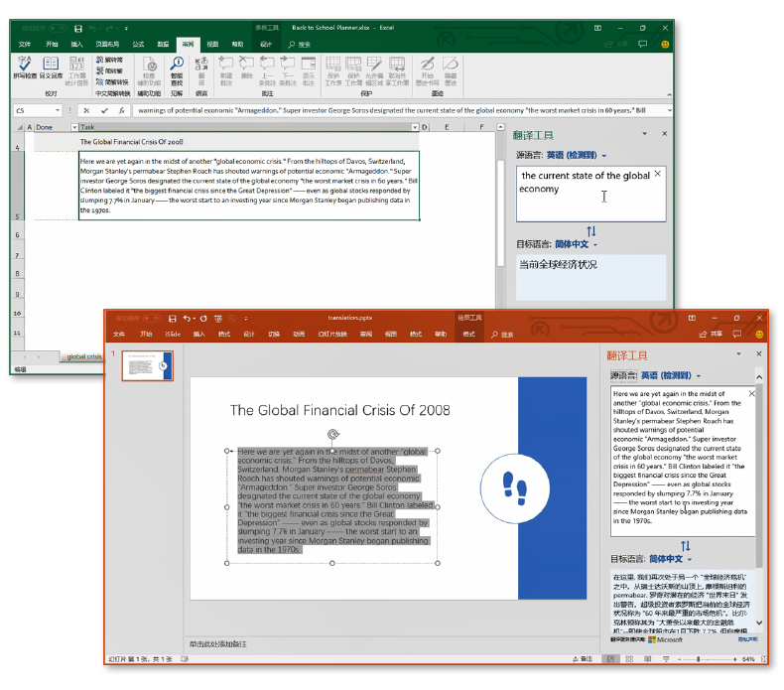
Task: Expand PowerPoint source language 英语 dropdown
Action: coord(698,375)
